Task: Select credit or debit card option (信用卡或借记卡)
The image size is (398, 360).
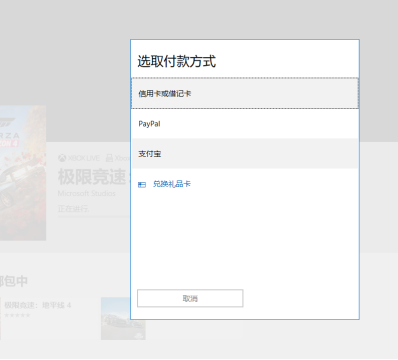Action: pos(245,93)
